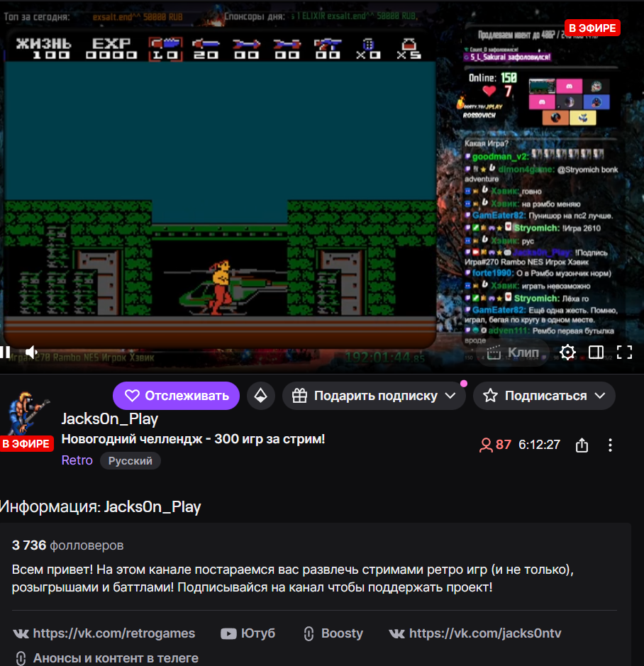The width and height of the screenshot is (644, 666).
Task: Open the bits cheer diamond button
Action: tap(260, 396)
